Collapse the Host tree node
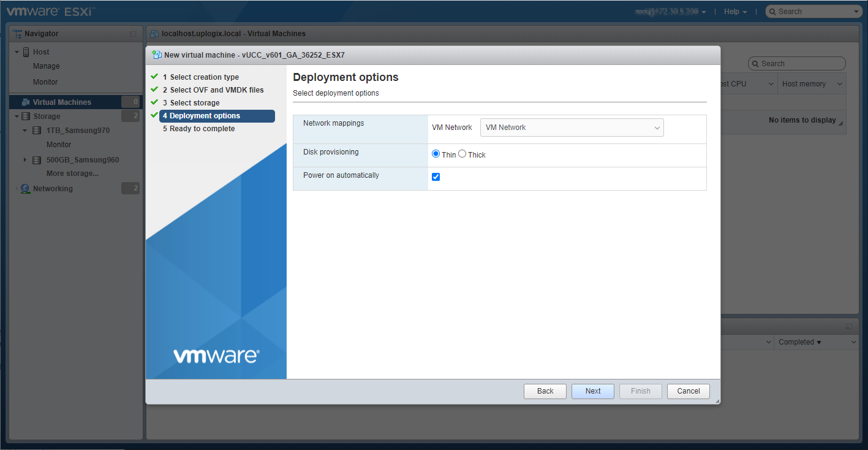868x450 pixels. pyautogui.click(x=17, y=52)
